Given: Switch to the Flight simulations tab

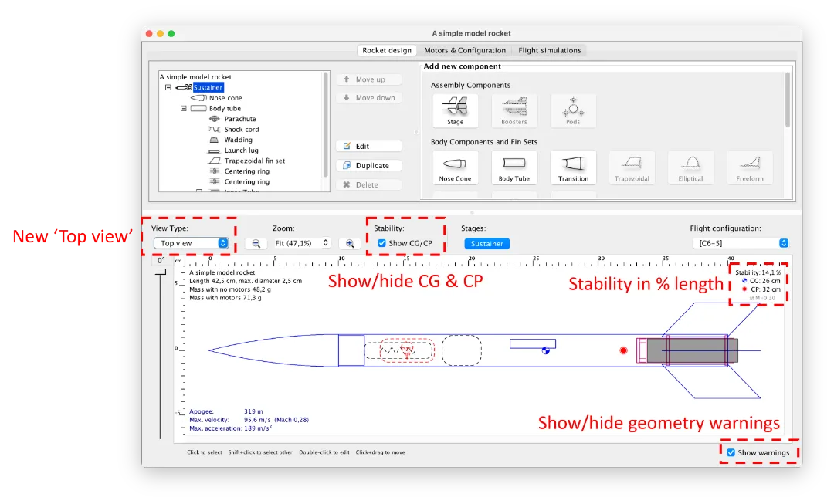Looking at the screenshot, I should (550, 50).
